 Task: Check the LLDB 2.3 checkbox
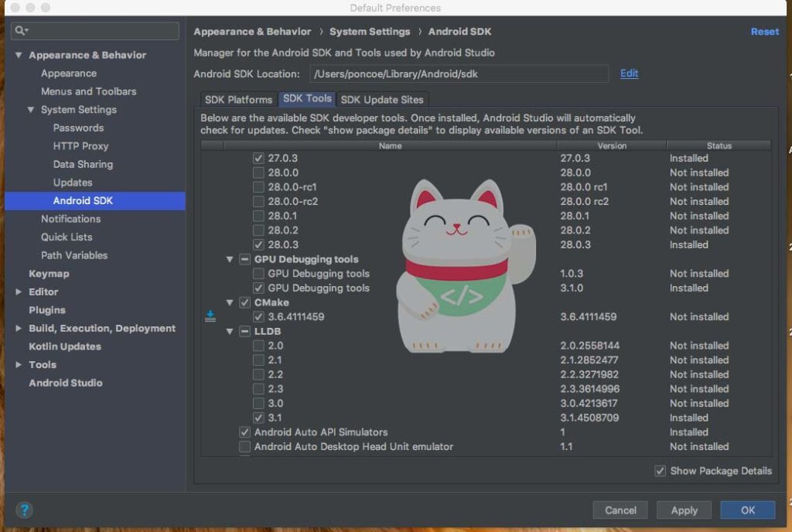coord(258,389)
